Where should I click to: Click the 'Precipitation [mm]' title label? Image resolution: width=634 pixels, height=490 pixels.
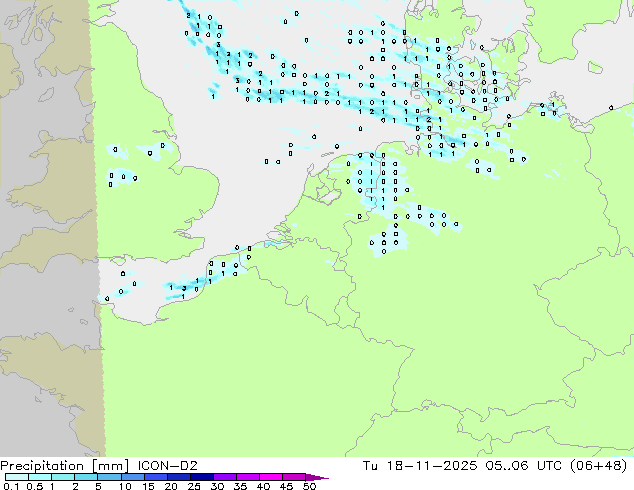tap(64, 466)
